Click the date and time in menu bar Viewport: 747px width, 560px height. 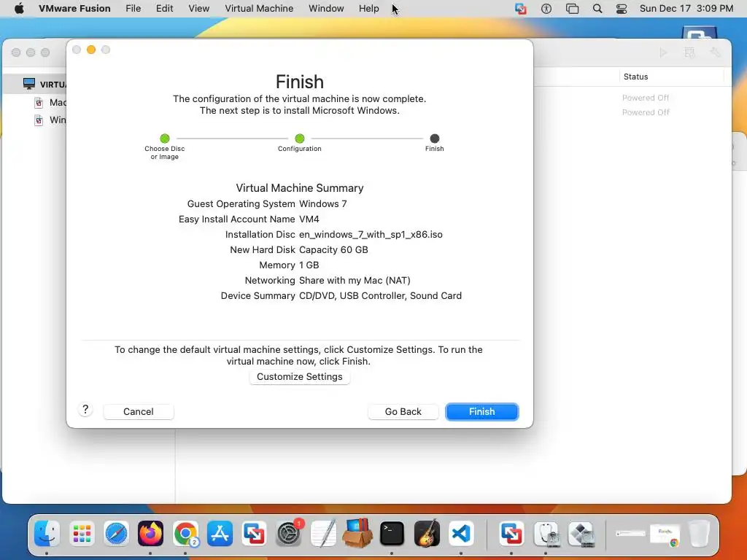point(686,8)
